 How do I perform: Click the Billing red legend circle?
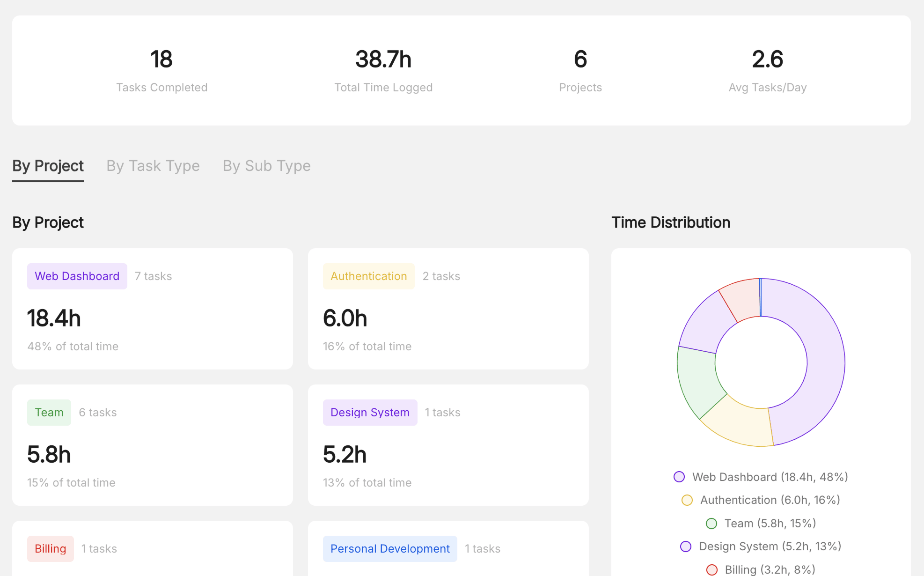(x=712, y=569)
